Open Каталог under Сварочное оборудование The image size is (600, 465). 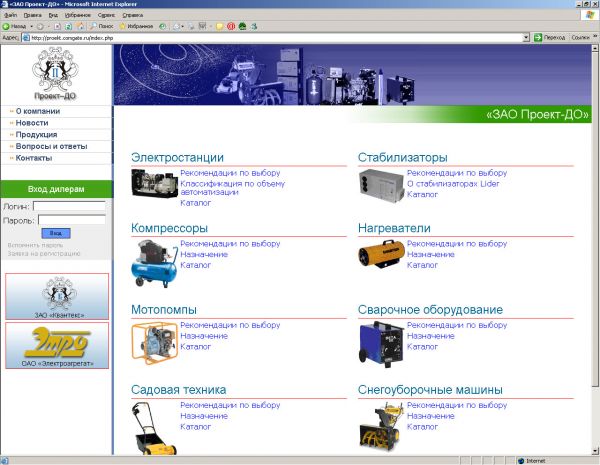[x=422, y=347]
